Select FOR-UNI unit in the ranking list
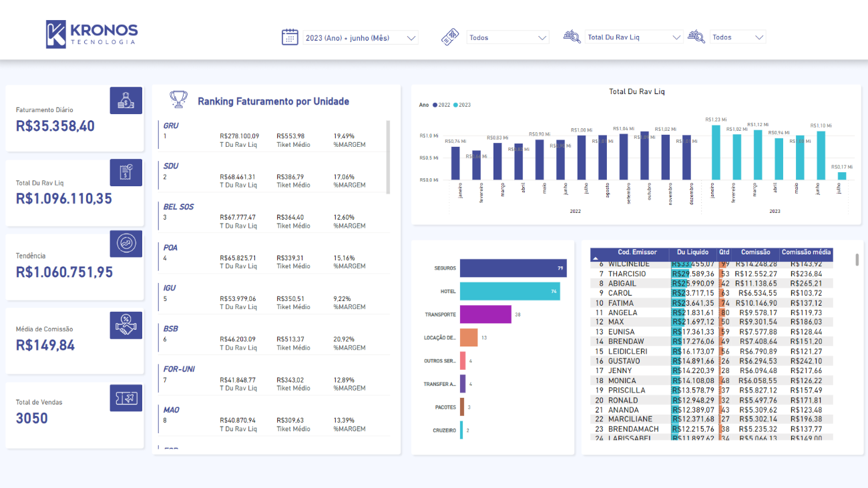868x488 pixels. coord(179,369)
